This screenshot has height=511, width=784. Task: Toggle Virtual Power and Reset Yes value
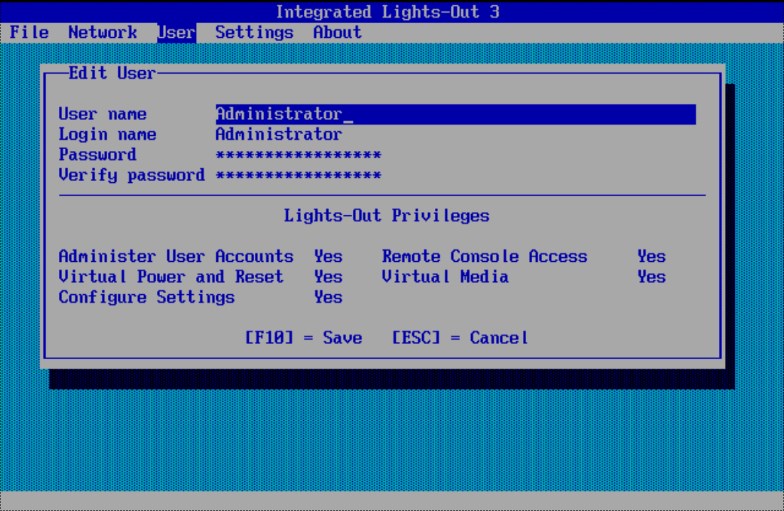tap(328, 277)
